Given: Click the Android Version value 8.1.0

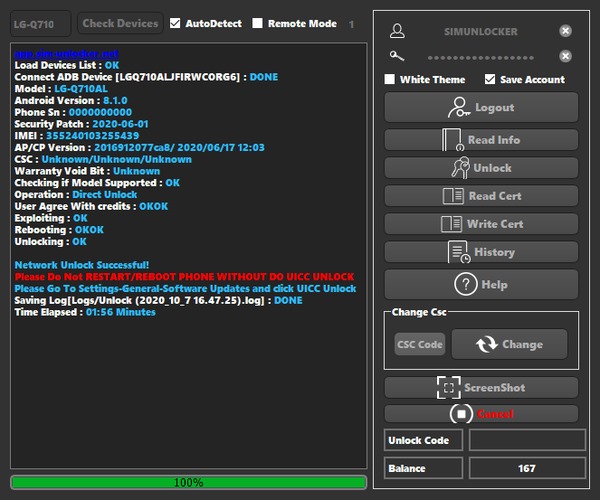Looking at the screenshot, I should pyautogui.click(x=115, y=101).
